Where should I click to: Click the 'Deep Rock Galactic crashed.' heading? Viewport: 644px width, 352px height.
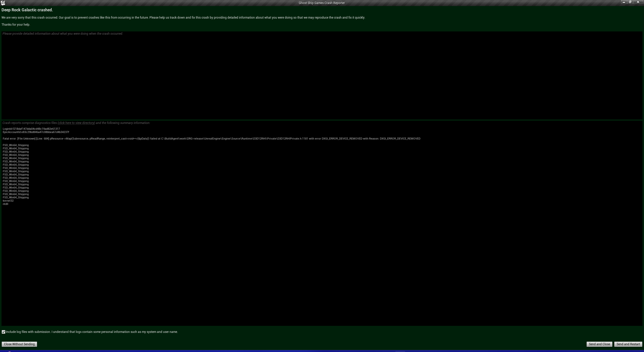pyautogui.click(x=27, y=10)
